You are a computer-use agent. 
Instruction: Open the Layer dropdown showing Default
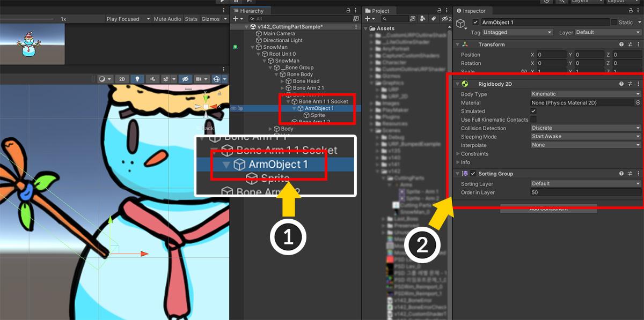(608, 32)
